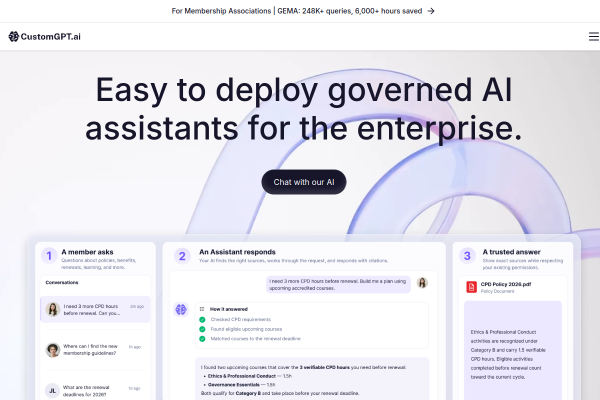Click the arrow in the GEMA banner

point(431,11)
